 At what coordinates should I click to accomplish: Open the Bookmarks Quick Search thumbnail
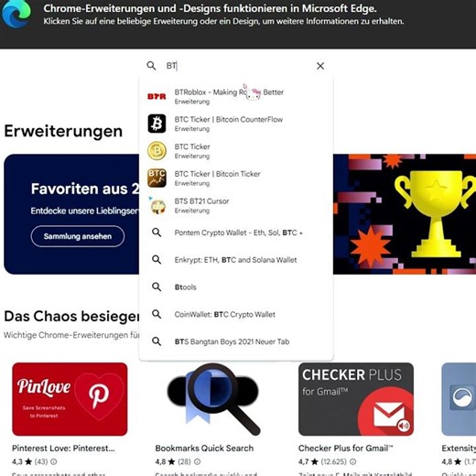tap(213, 399)
